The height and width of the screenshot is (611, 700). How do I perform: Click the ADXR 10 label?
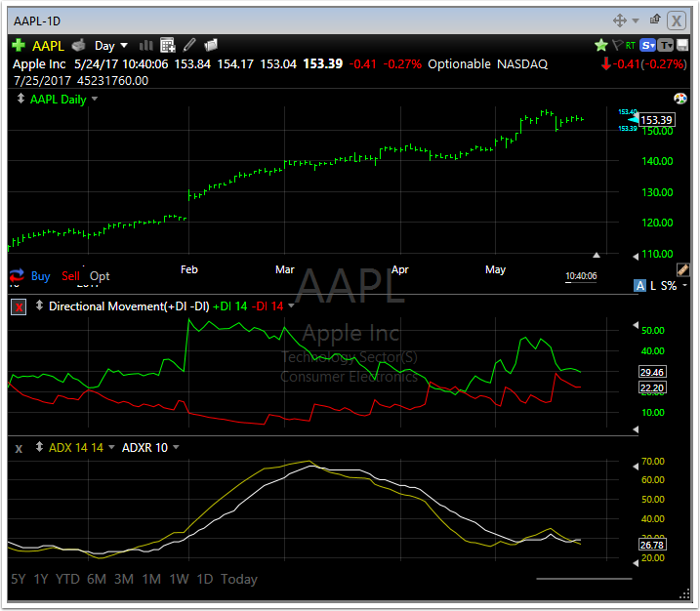[x=144, y=448]
